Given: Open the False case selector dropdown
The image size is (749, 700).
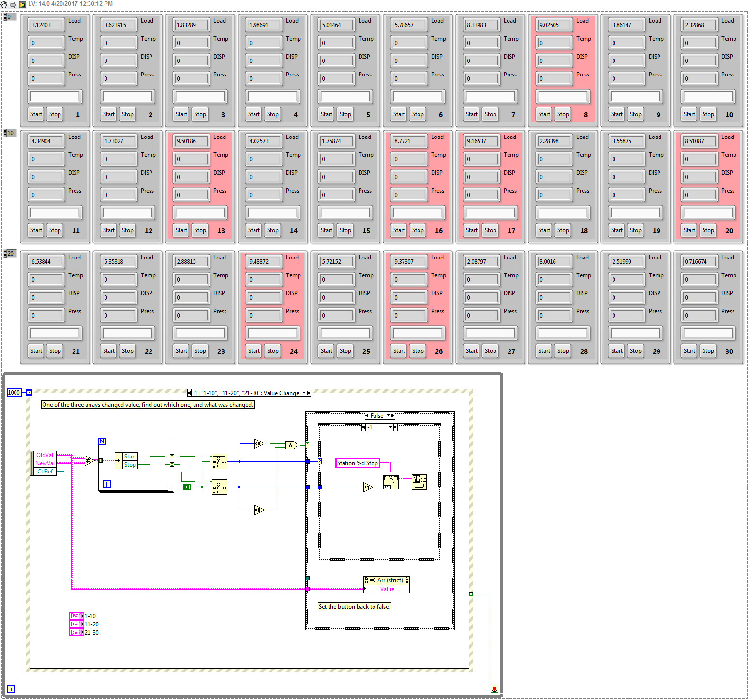Looking at the screenshot, I should coord(388,416).
